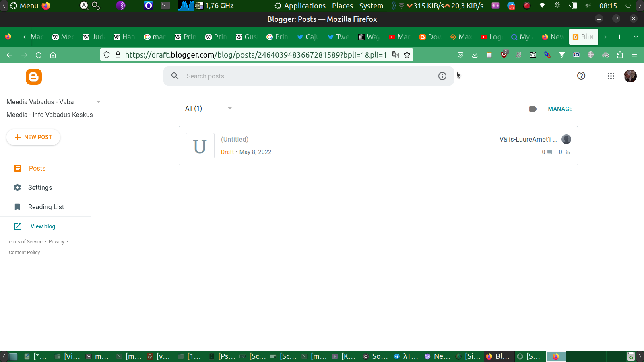Open the Places menu in top panel
Viewport: 644px width, 362px height.
click(x=343, y=6)
